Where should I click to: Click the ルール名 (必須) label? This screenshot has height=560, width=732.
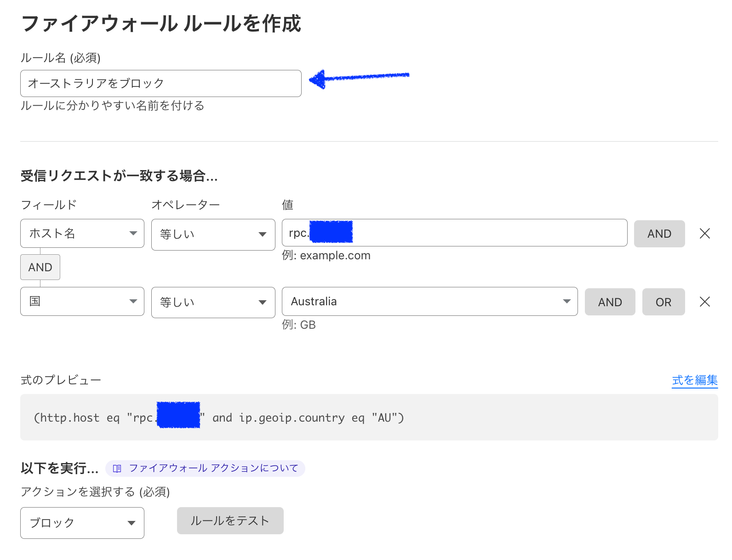pyautogui.click(x=61, y=58)
